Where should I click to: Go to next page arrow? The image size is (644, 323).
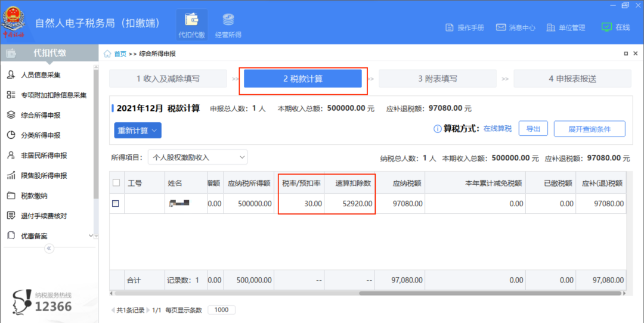pyautogui.click(x=148, y=310)
